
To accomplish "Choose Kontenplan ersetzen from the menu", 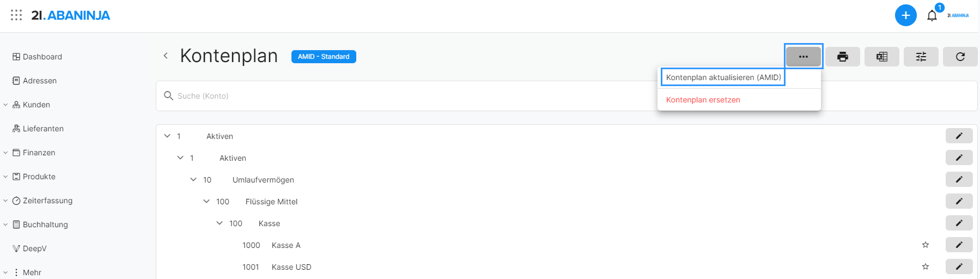I will 703,100.
